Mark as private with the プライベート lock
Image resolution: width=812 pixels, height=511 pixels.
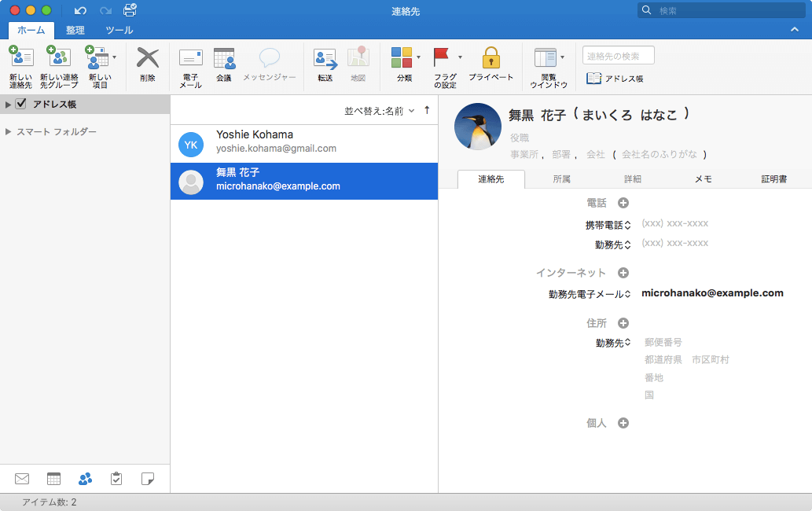click(491, 57)
